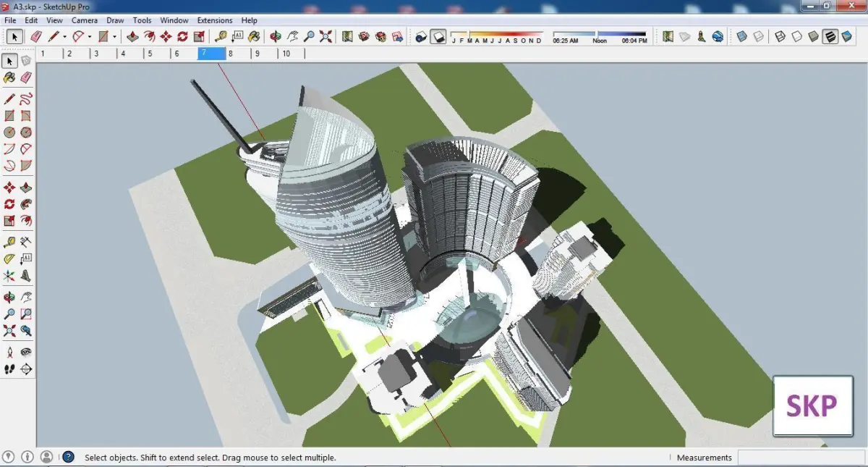The height and width of the screenshot is (467, 868).
Task: Select the Paint Bucket tool in left toolbar
Action: (x=9, y=77)
